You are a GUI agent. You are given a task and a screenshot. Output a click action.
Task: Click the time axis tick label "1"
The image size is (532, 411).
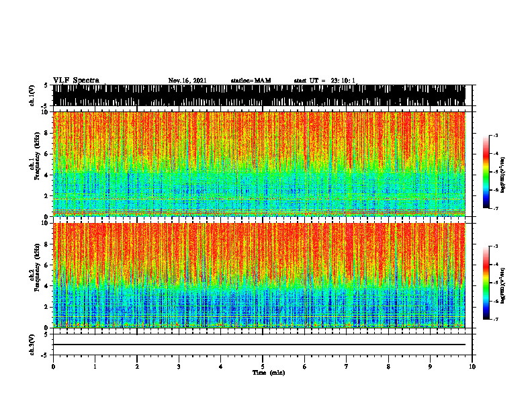click(x=95, y=367)
